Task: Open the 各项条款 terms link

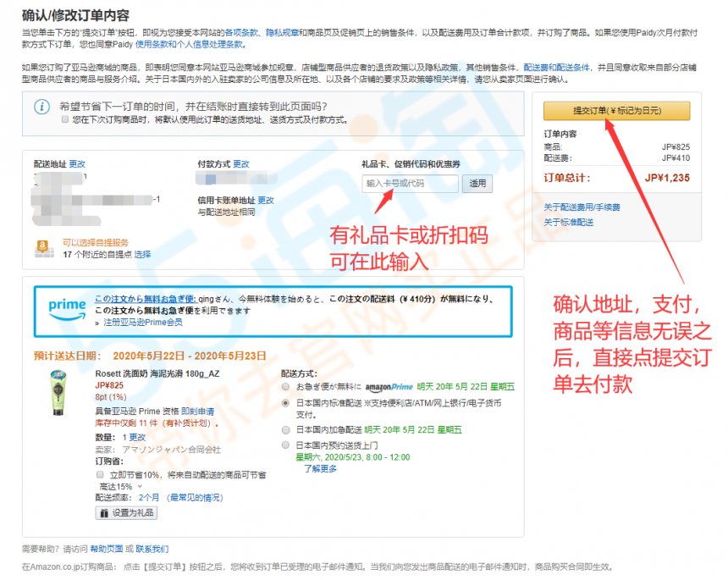Action: (x=241, y=32)
